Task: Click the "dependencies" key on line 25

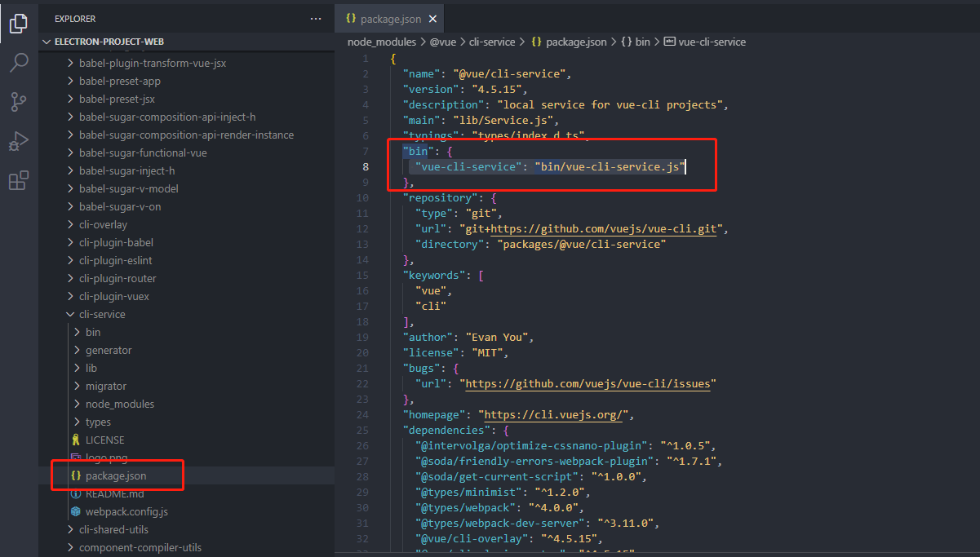Action: click(x=447, y=430)
